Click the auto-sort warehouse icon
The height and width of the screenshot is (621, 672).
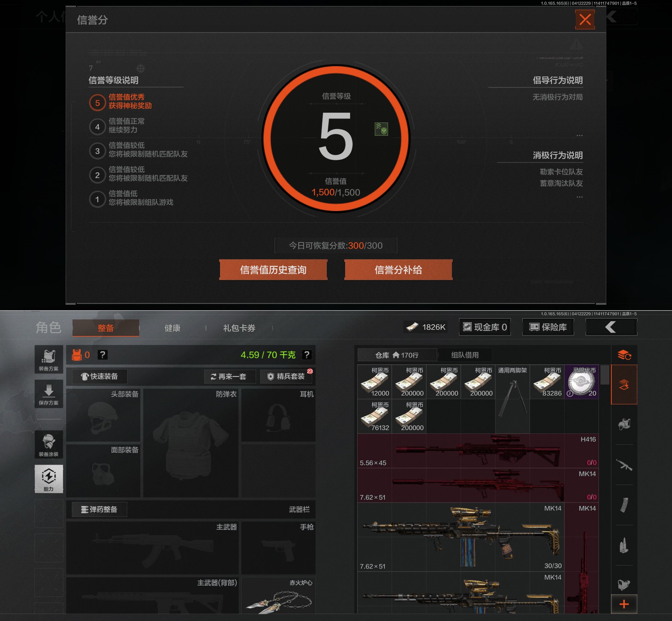click(624, 355)
